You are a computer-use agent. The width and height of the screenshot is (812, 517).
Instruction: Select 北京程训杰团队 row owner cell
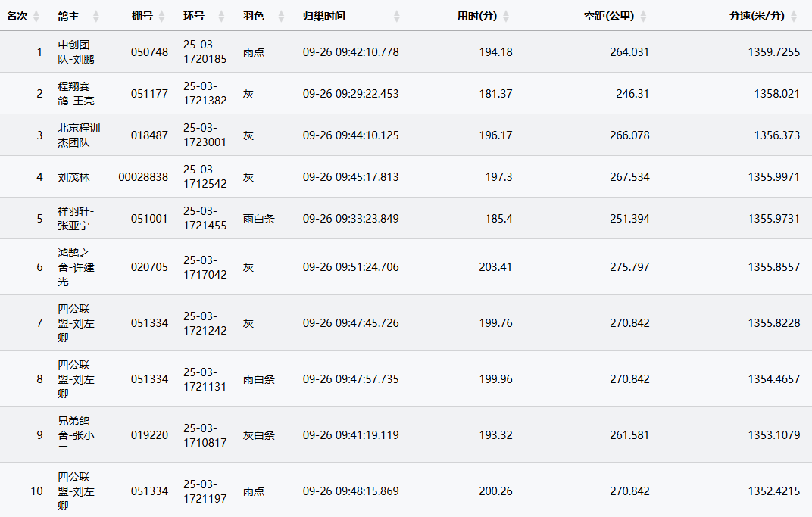pyautogui.click(x=79, y=135)
